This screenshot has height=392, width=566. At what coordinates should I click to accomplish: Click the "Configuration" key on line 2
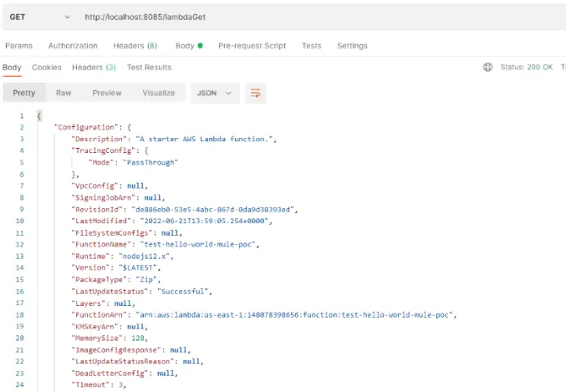tap(86, 127)
